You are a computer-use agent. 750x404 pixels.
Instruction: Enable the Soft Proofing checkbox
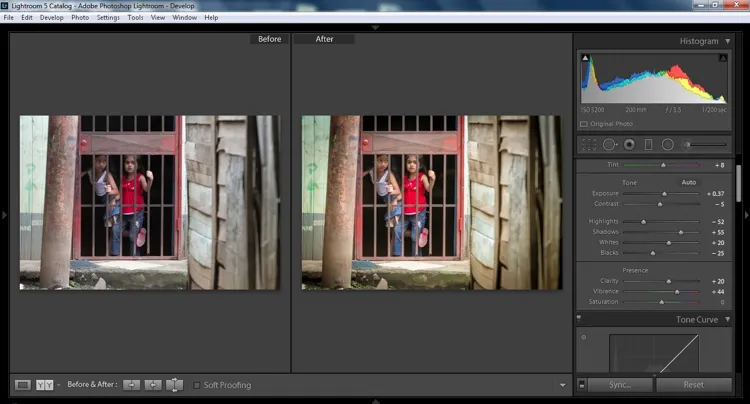coord(198,385)
